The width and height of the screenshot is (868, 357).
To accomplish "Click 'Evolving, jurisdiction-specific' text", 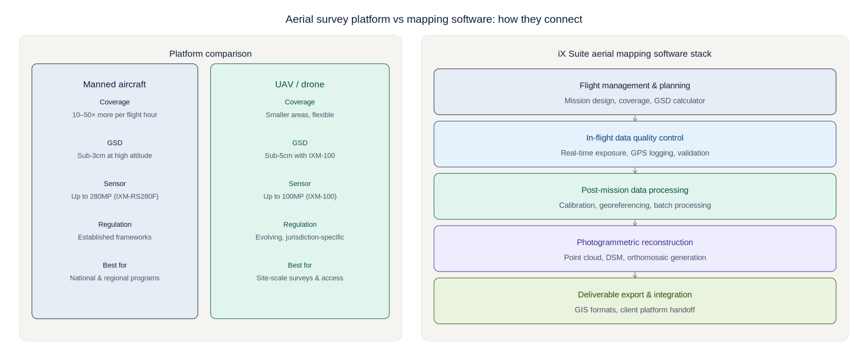I will click(299, 237).
